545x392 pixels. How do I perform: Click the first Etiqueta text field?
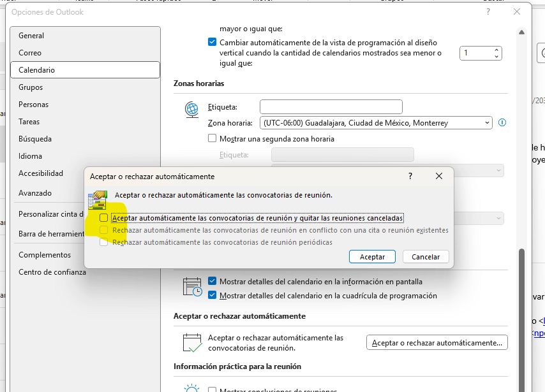tap(331, 106)
